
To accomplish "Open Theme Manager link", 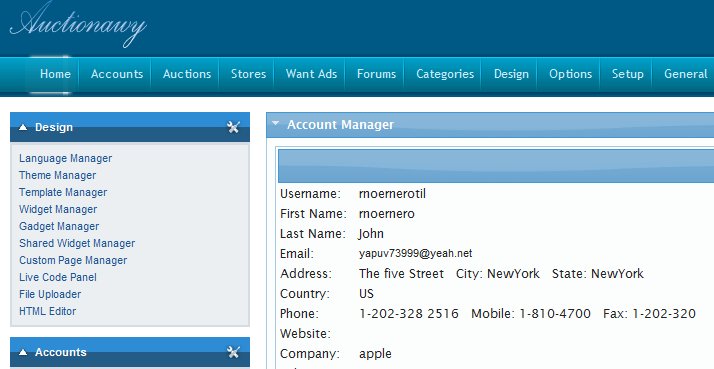I will pyautogui.click(x=57, y=175).
